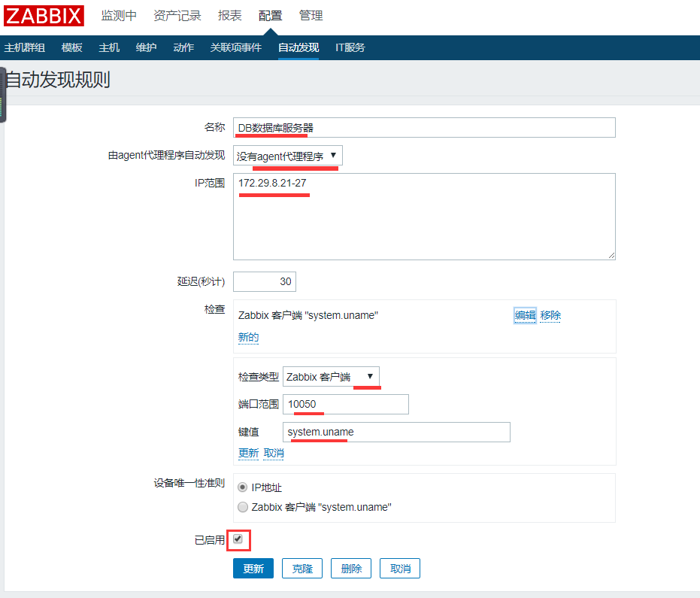Screen dimensions: 700x598
Task: Click the 设备唯一性准则 label
Action: pyautogui.click(x=189, y=483)
